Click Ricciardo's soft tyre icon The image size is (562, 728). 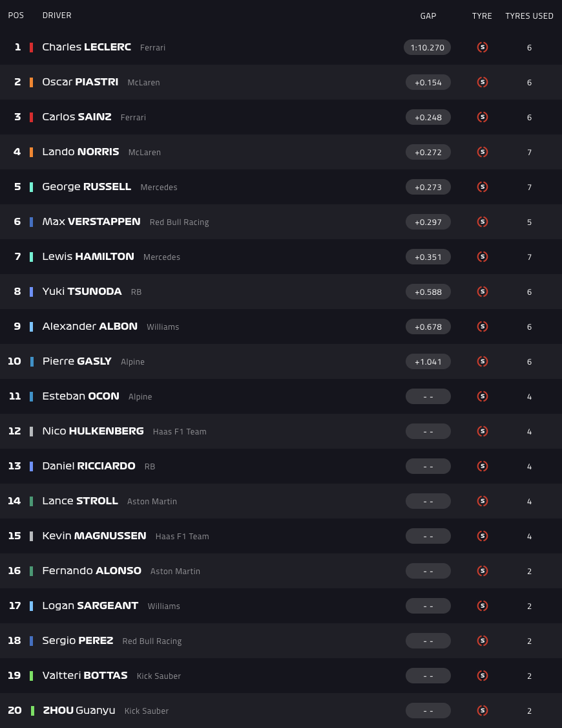point(482,466)
